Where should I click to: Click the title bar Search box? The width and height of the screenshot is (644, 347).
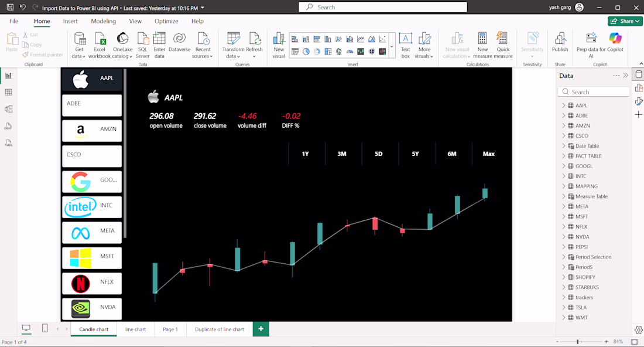[383, 7]
